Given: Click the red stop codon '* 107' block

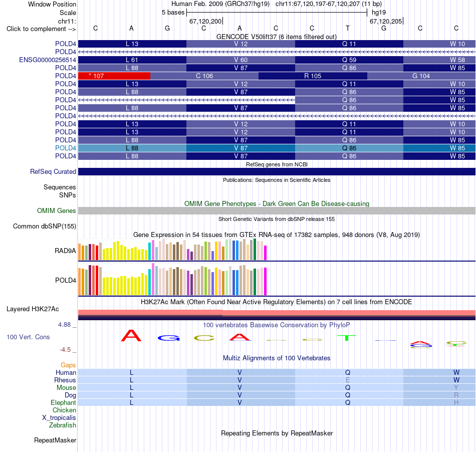Looking at the screenshot, I should 114,76.
